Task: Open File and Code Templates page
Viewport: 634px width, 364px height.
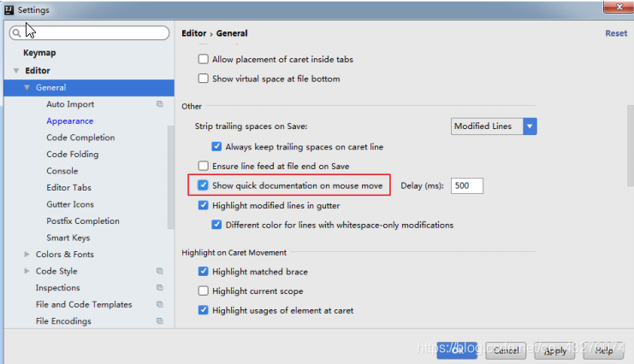Action: tap(84, 304)
